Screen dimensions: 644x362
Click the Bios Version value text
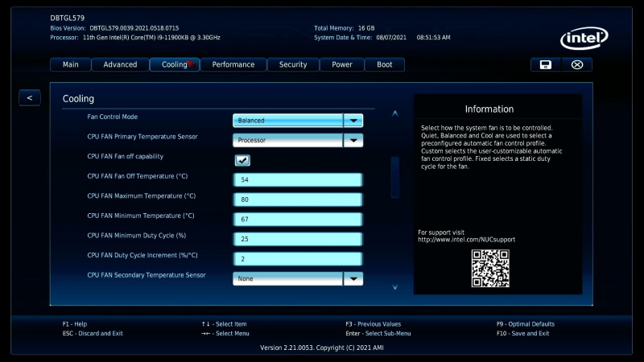click(x=134, y=28)
